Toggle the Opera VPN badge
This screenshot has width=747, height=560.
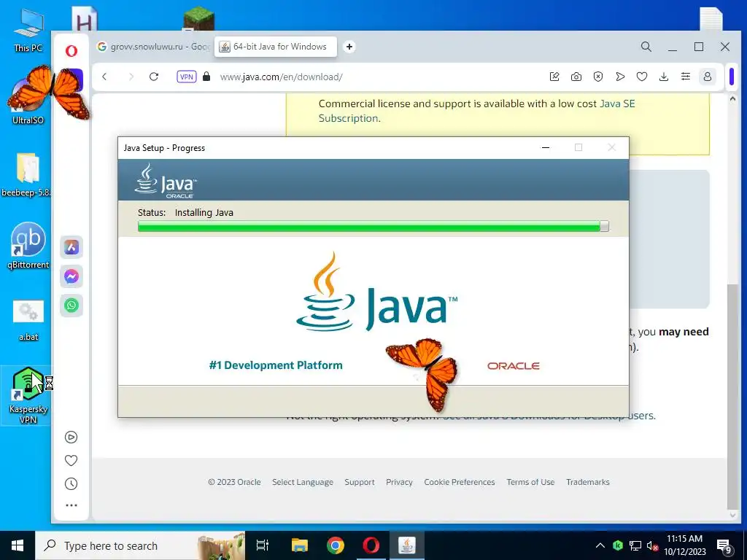click(x=186, y=77)
